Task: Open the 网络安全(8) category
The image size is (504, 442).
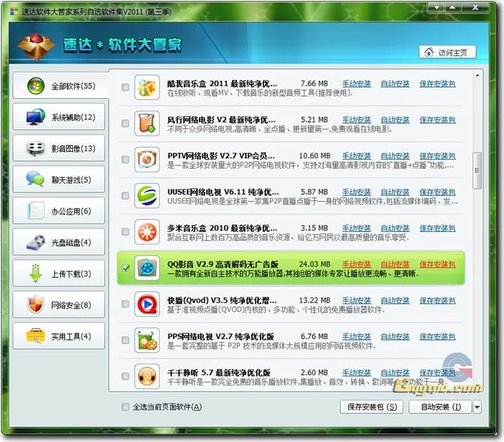Action: [x=59, y=305]
